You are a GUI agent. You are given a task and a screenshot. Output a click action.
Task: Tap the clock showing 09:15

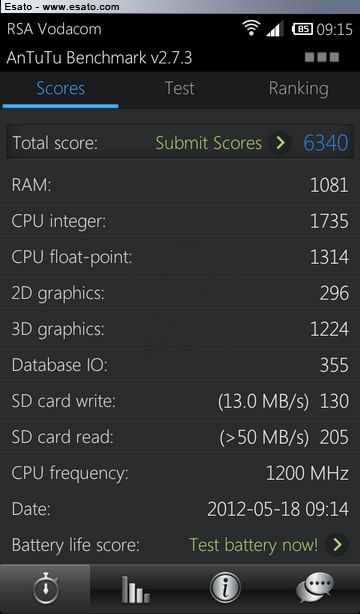pyautogui.click(x=335, y=29)
